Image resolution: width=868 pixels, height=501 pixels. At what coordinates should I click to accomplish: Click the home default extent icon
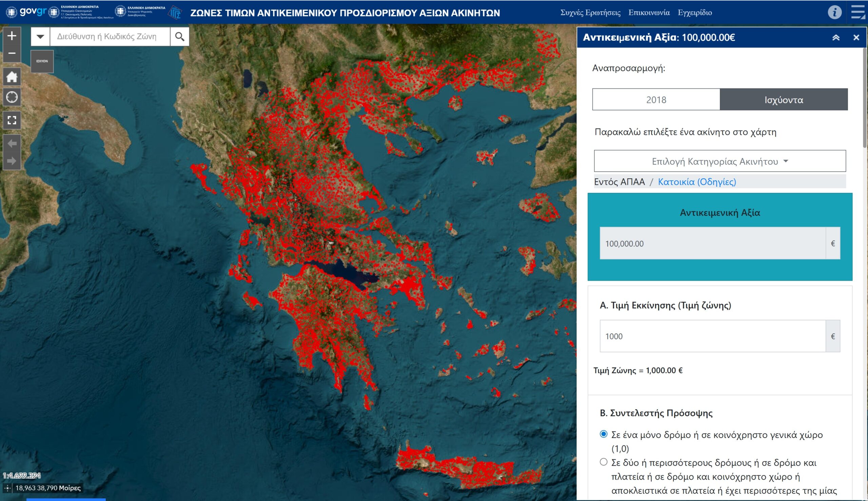12,77
